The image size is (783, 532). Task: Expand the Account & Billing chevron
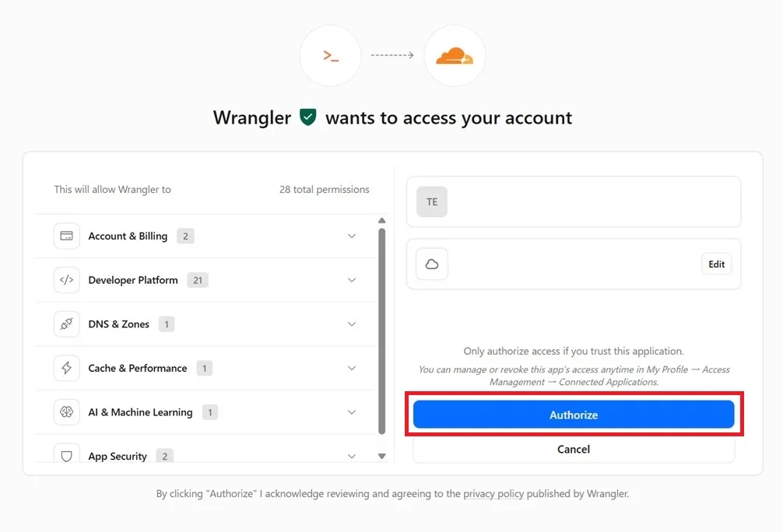(x=352, y=236)
